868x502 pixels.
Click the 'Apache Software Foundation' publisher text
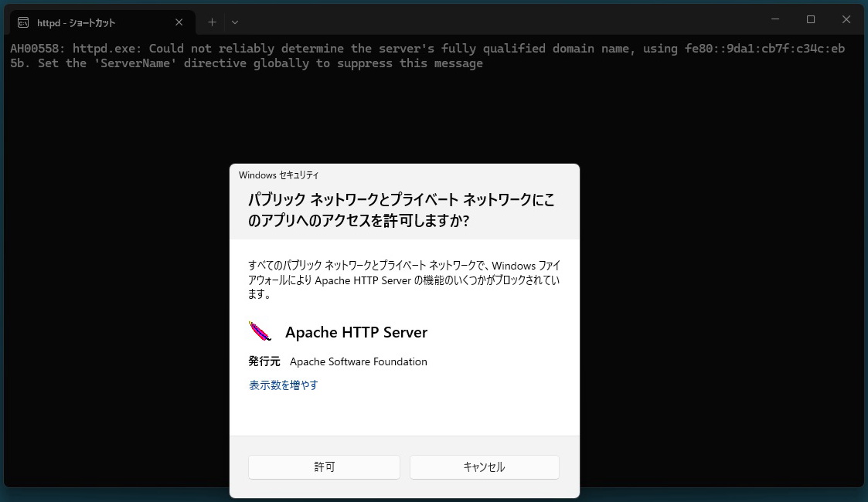coord(358,361)
